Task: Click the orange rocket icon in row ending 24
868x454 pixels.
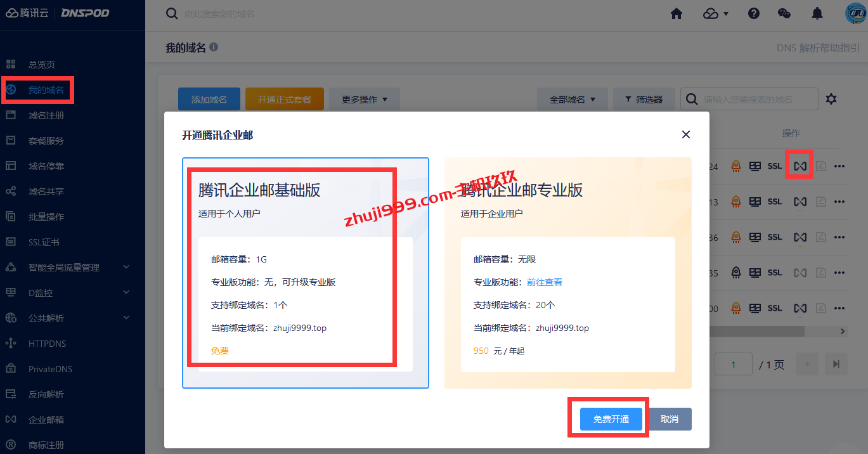Action: click(736, 166)
